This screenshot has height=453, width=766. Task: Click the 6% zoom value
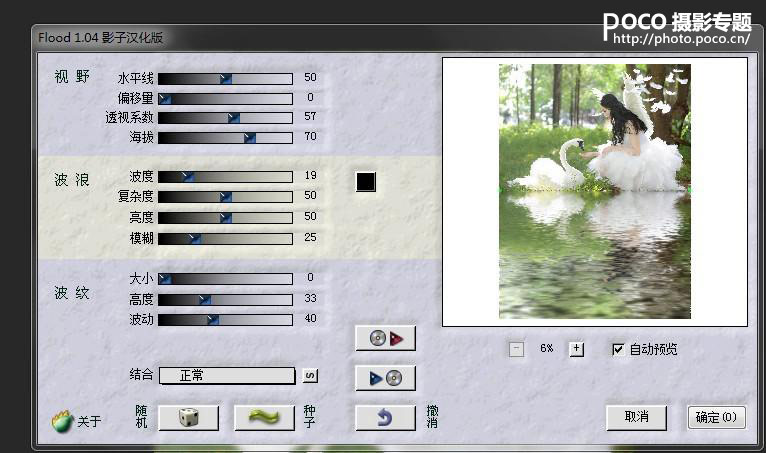pyautogui.click(x=547, y=348)
